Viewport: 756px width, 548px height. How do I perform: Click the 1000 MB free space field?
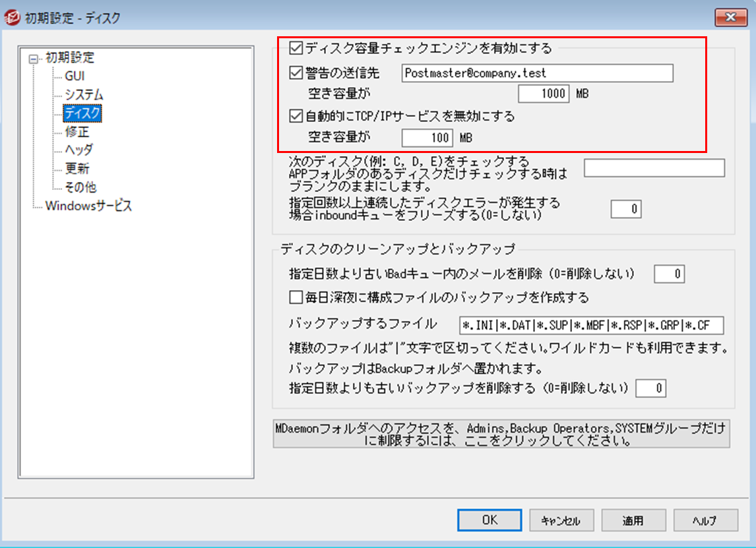coord(543,94)
